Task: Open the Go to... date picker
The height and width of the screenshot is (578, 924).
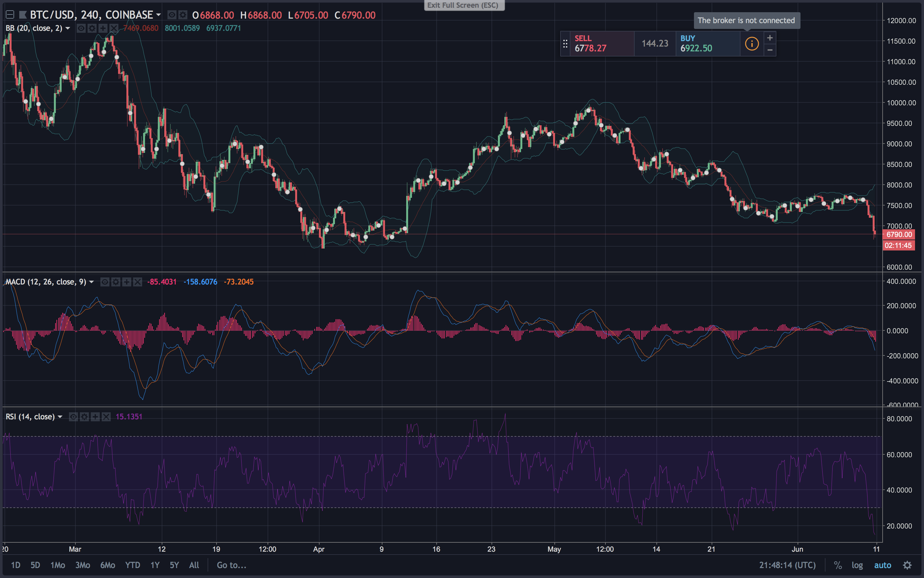Action: pyautogui.click(x=231, y=565)
